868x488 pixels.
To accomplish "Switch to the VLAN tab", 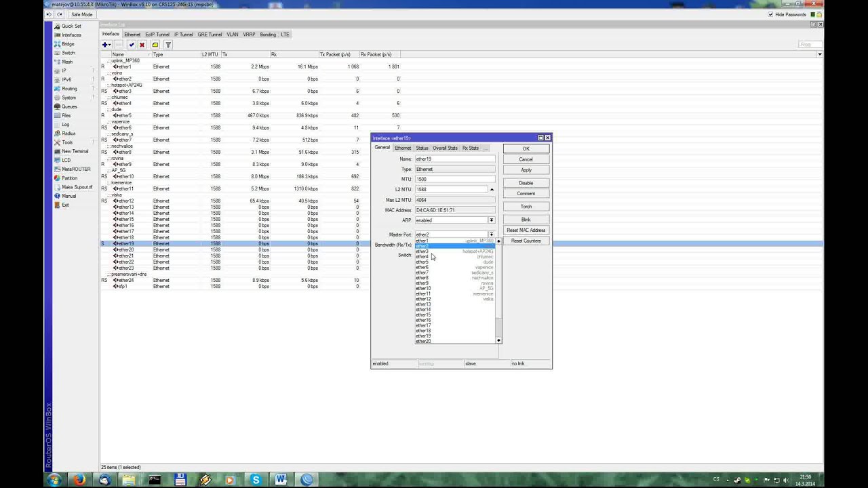I will 233,35.
